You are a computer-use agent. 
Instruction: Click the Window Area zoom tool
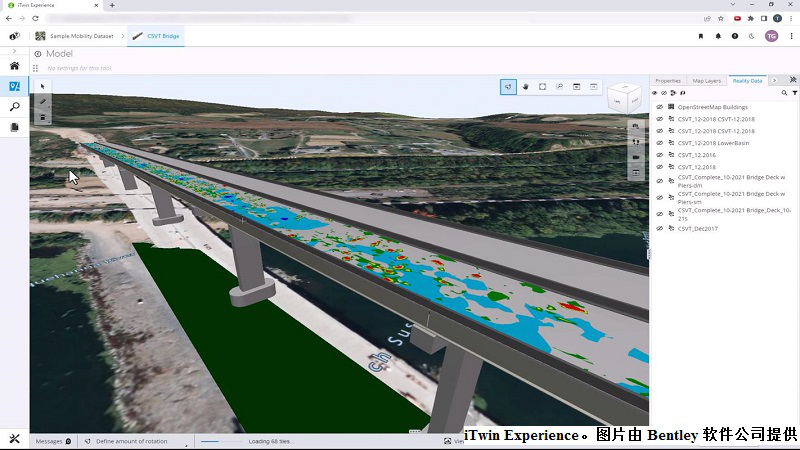coord(560,87)
